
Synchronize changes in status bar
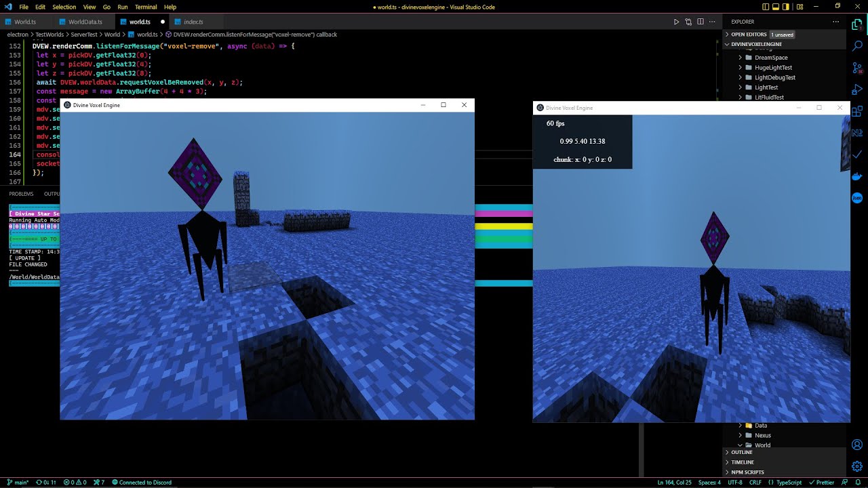tap(46, 483)
